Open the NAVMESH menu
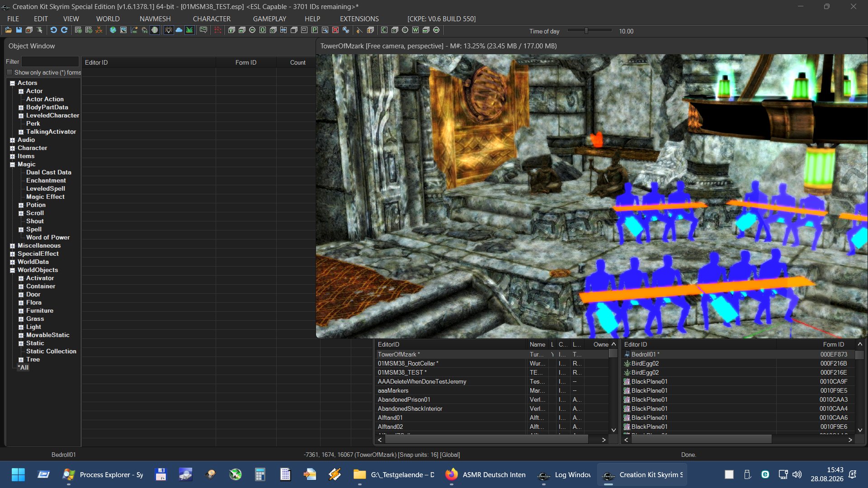Screen dimensions: 868x488 pyautogui.click(x=155, y=19)
